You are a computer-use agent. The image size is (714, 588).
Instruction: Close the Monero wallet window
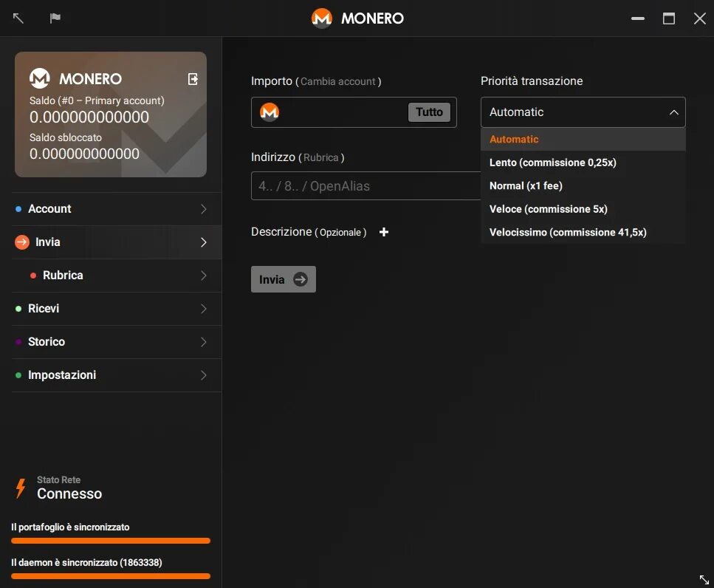click(x=700, y=18)
